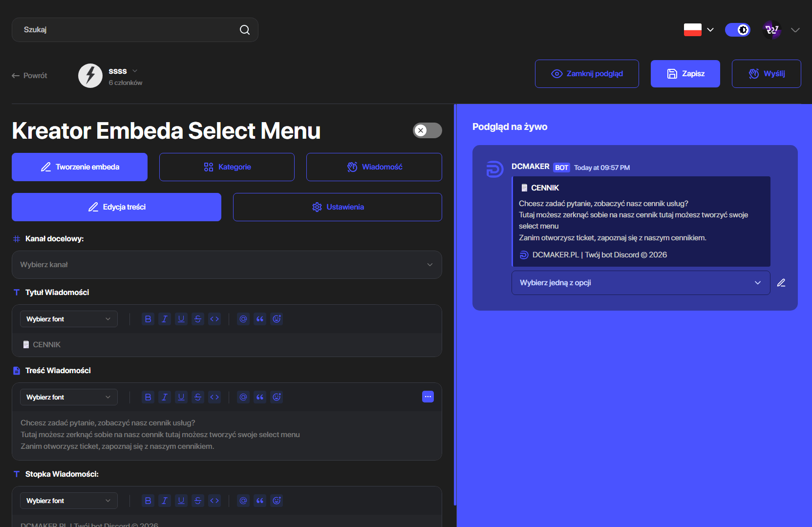Click the three-dots button in Treść Wiadomości

pos(428,397)
